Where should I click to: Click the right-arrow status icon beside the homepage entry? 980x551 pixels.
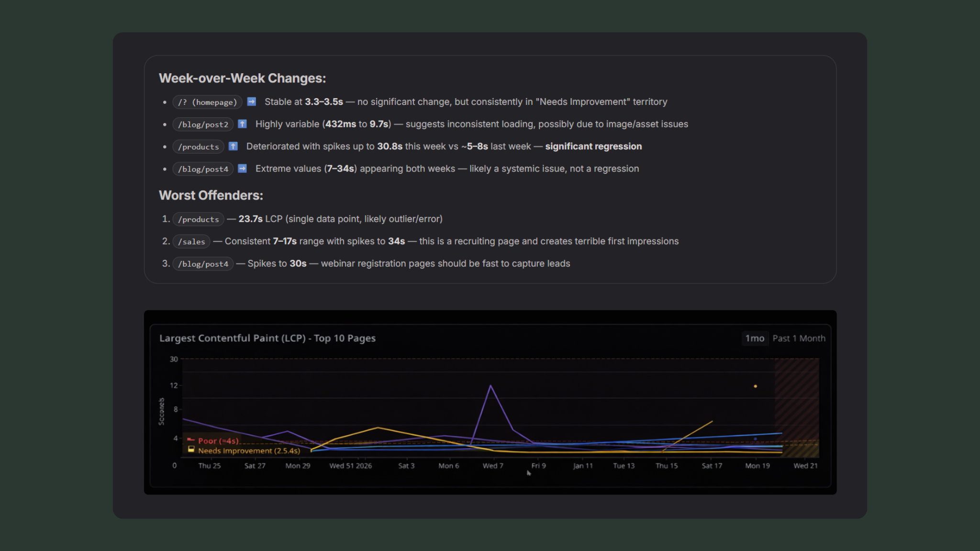point(251,101)
